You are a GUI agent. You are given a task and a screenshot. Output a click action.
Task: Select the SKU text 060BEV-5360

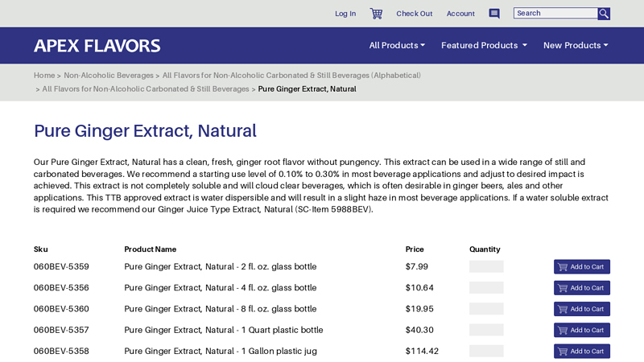61,309
